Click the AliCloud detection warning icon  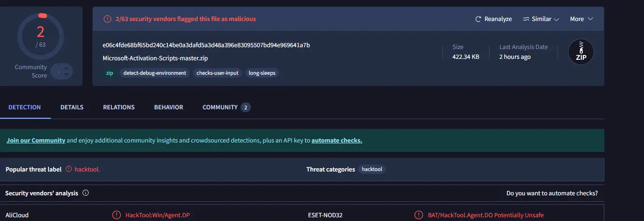click(117, 215)
